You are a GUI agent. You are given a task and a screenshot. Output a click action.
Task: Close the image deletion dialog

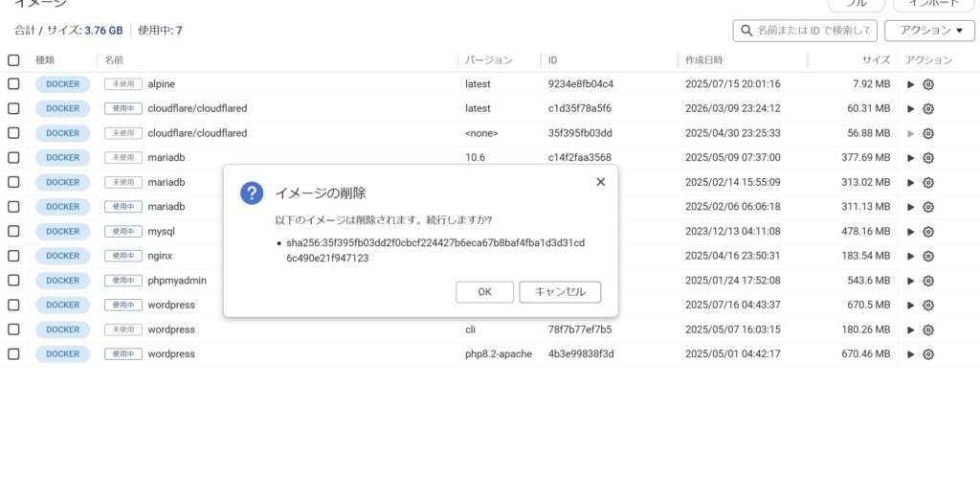coord(601,181)
